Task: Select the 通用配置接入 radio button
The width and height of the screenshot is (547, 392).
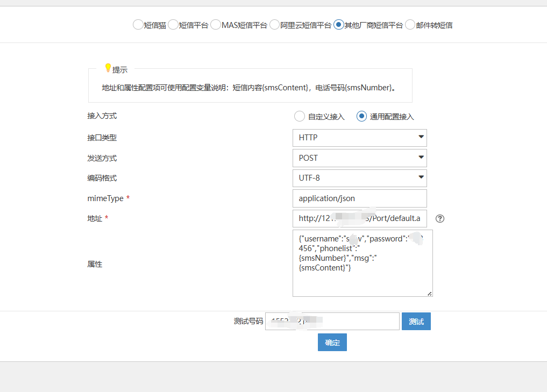Action: tap(361, 116)
